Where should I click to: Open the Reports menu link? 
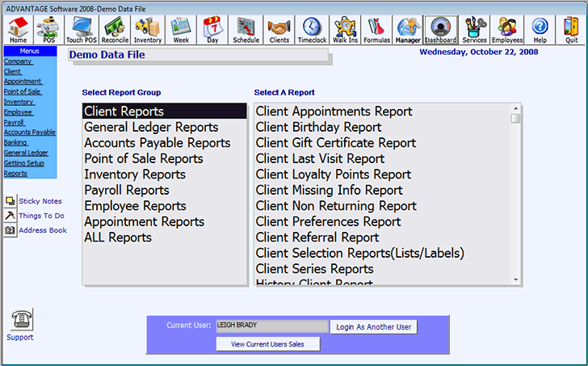[x=15, y=173]
